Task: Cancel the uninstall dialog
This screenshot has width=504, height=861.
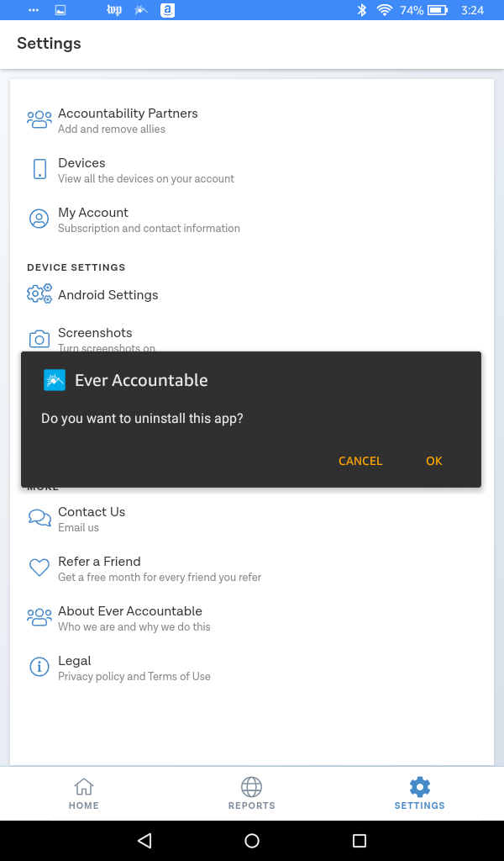Action: [360, 462]
